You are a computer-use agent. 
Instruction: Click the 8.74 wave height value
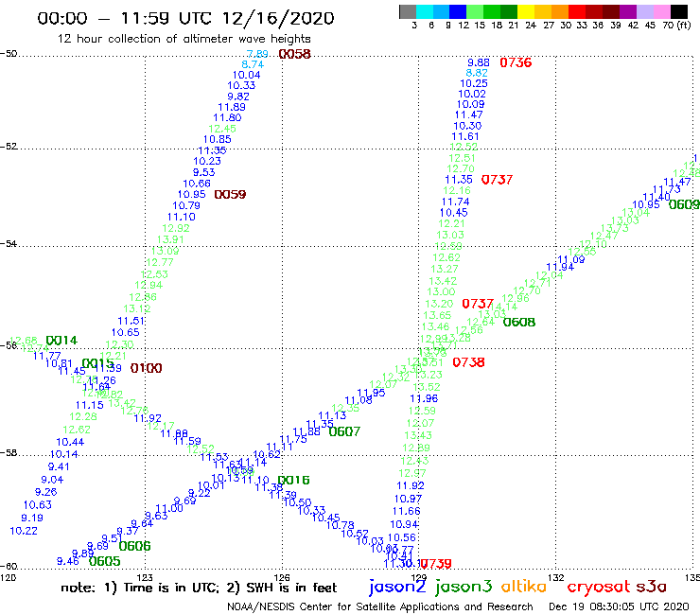point(253,64)
